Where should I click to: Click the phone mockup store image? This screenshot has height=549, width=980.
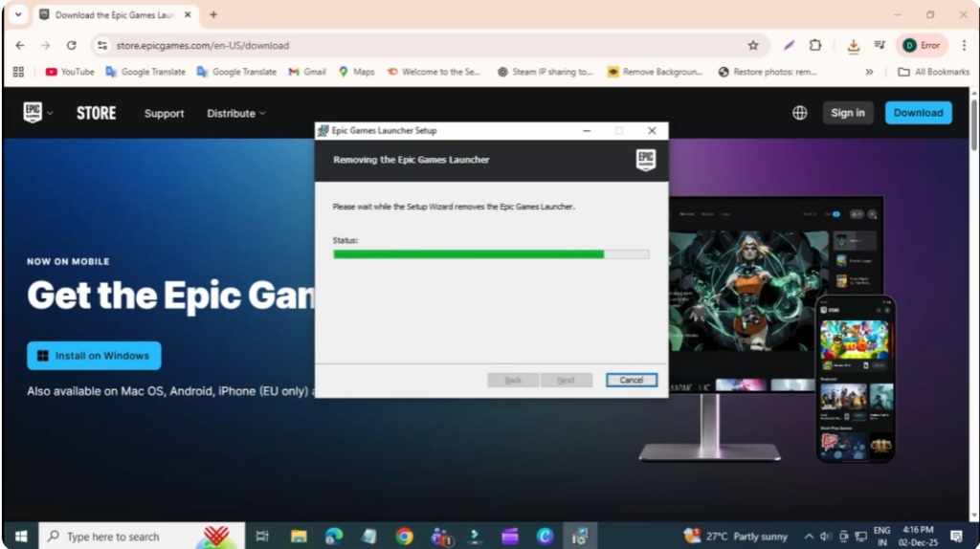[855, 379]
